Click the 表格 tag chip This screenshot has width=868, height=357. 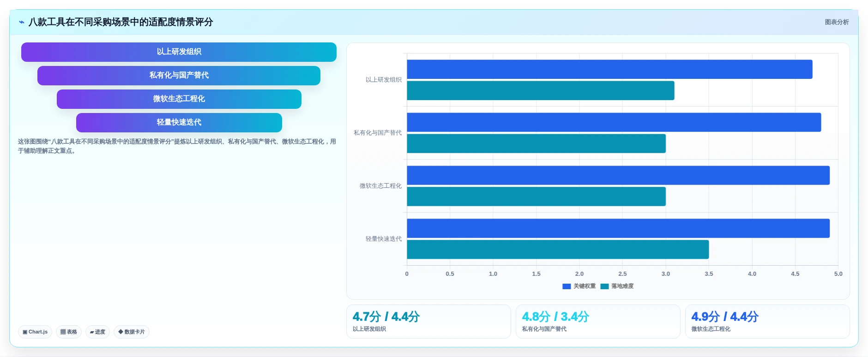pos(69,332)
